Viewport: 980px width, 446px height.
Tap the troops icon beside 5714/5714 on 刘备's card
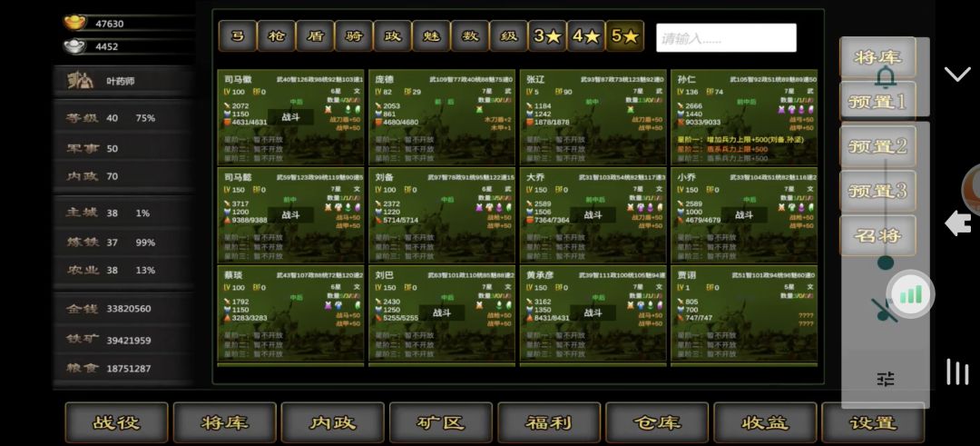click(x=378, y=220)
